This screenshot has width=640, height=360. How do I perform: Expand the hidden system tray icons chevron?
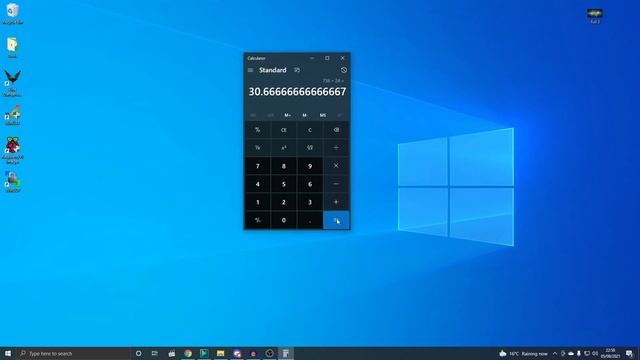(555, 353)
